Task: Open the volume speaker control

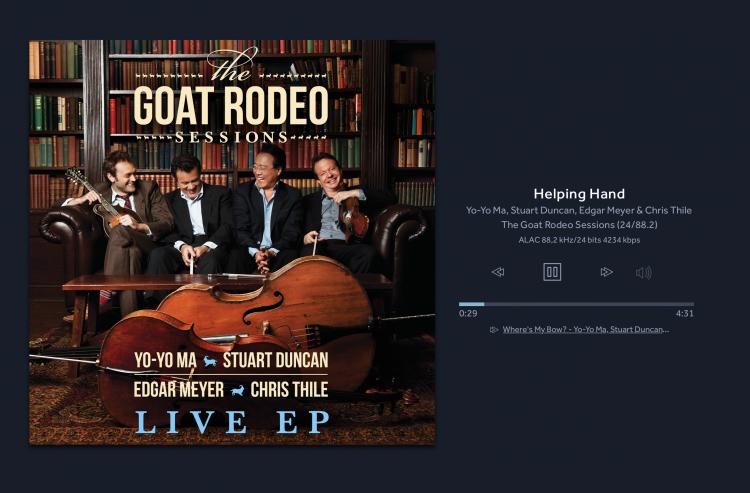Action: click(644, 273)
